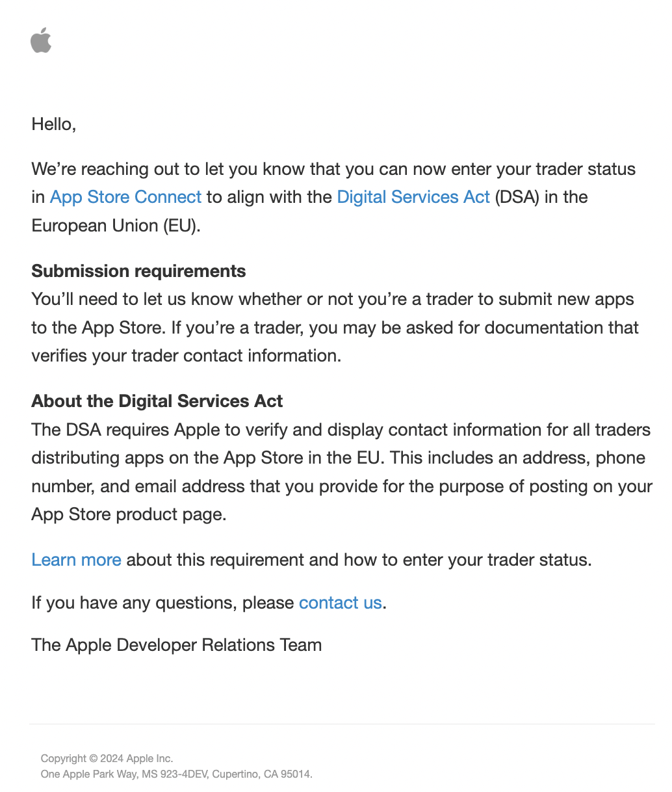Click the Apple logo icon
Image resolution: width=672 pixels, height=792 pixels.
pos(41,40)
